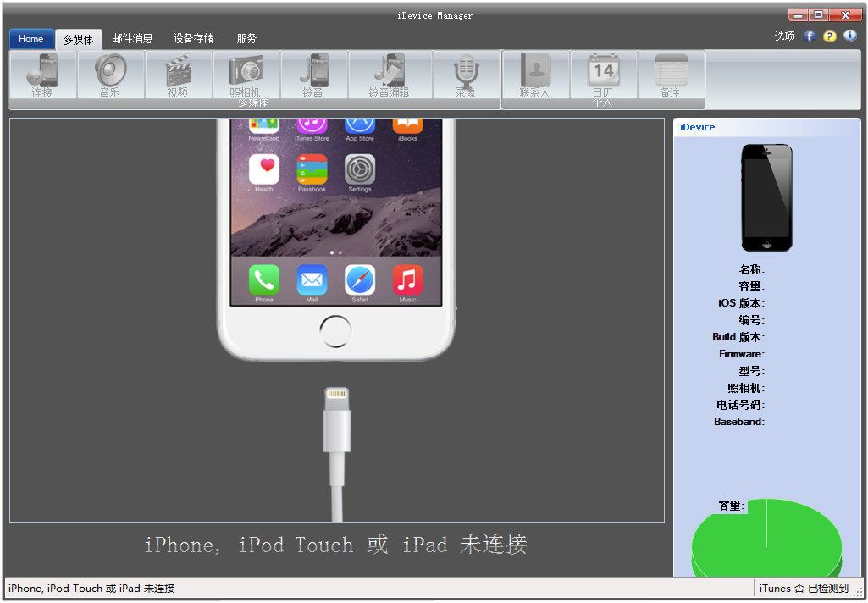
Task: Open the help question mark icon
Action: click(x=829, y=37)
